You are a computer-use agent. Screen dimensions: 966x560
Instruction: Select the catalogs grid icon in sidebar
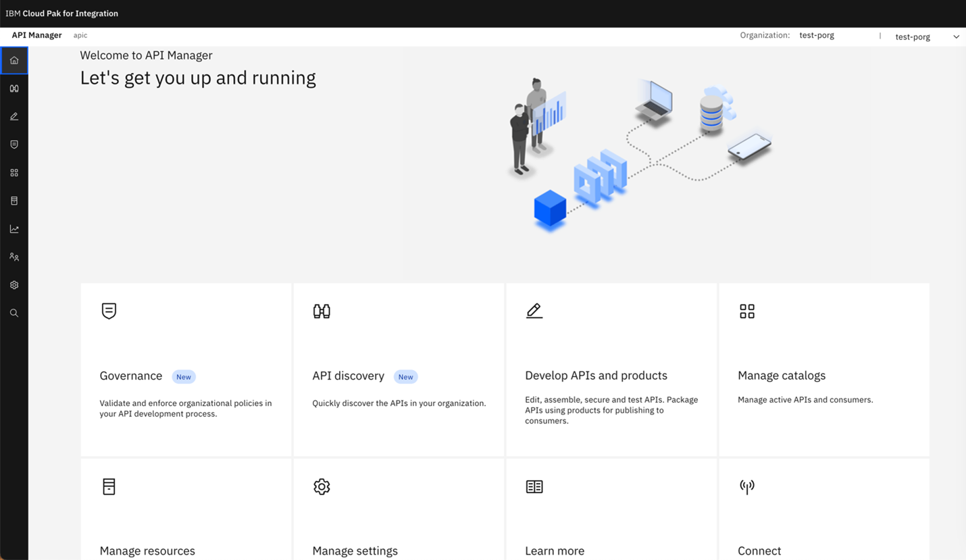pos(14,172)
